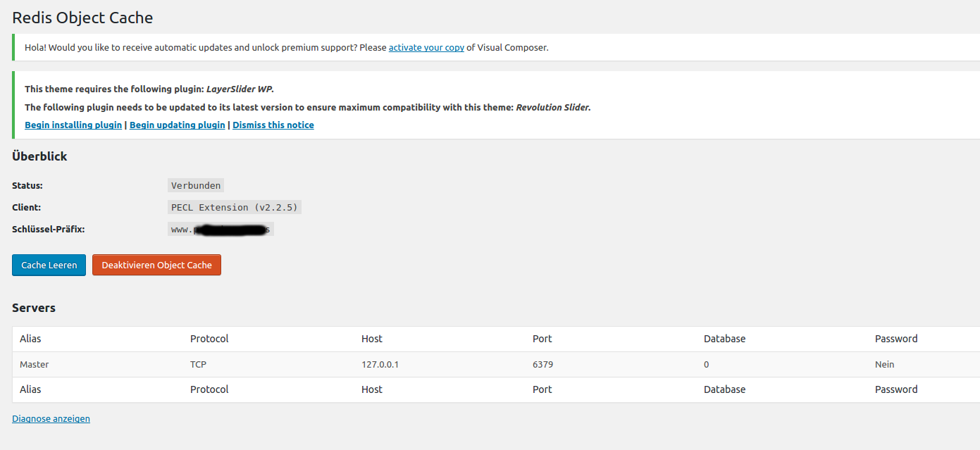Click the Protocol column header
Image resolution: width=980 pixels, height=450 pixels.
(209, 339)
